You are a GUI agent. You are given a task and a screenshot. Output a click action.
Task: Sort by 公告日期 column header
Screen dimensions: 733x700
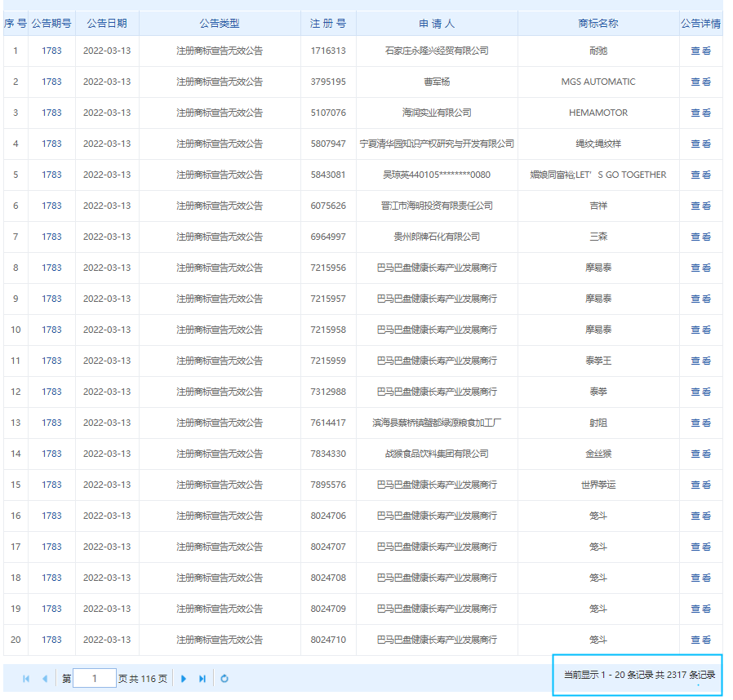pos(107,24)
